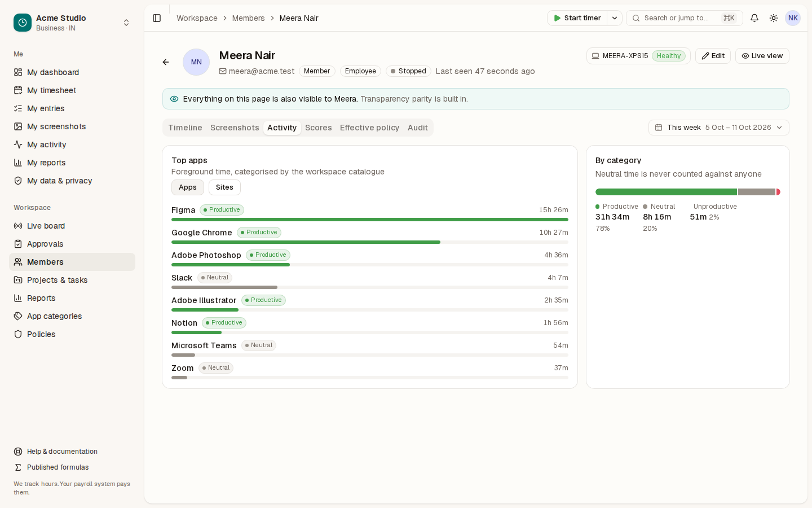Open My data & privacy
Screen dimensions: 812x508
pos(72,181)
